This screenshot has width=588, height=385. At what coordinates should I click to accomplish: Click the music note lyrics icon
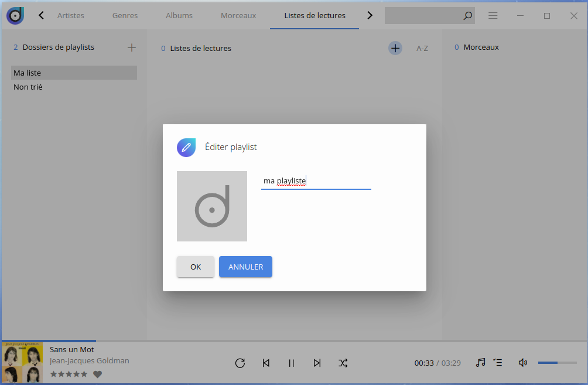coord(480,363)
